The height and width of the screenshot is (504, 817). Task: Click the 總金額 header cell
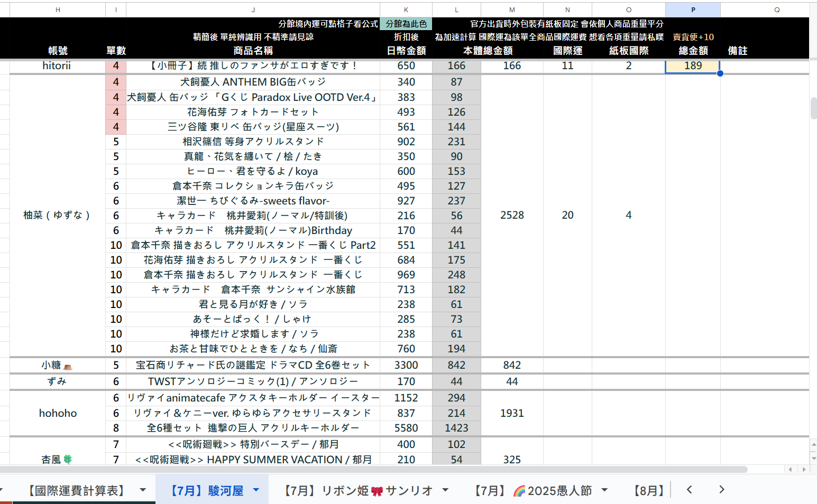pos(693,51)
